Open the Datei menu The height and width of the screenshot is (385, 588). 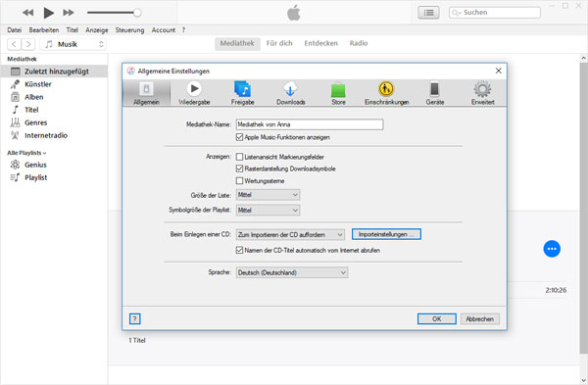[x=15, y=30]
